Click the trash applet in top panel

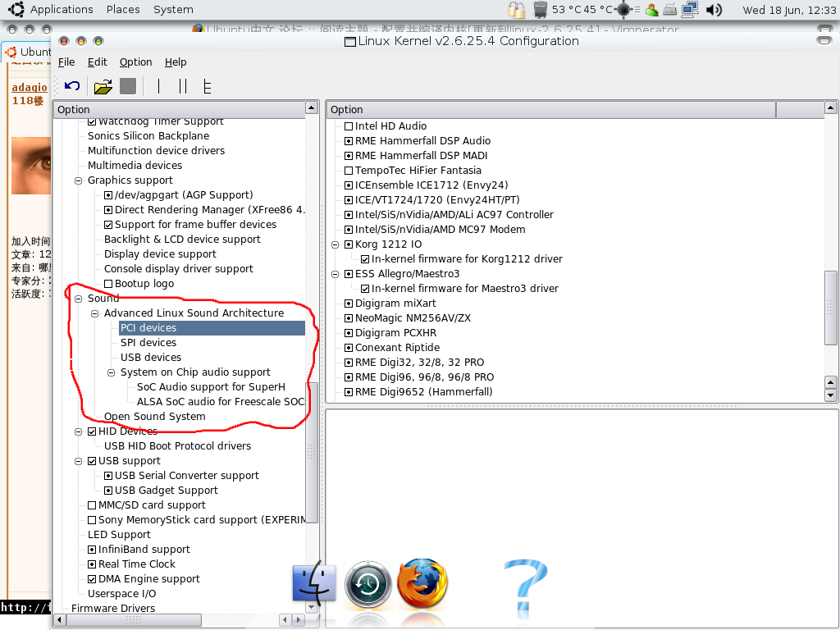[x=541, y=9]
